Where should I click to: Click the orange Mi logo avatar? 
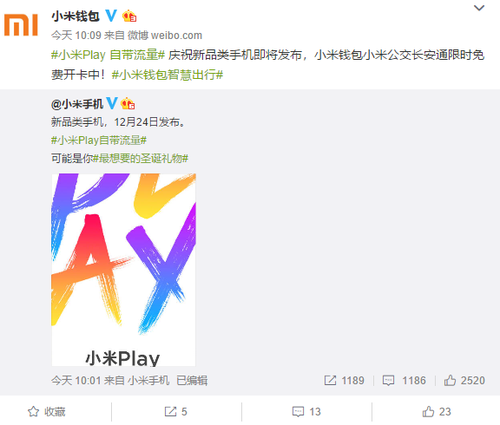(x=21, y=25)
